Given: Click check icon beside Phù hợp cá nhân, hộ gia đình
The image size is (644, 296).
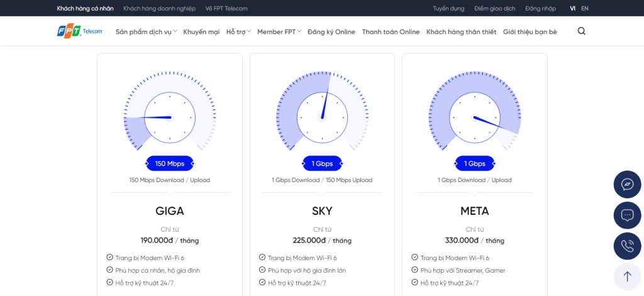Looking at the screenshot, I should [109, 270].
